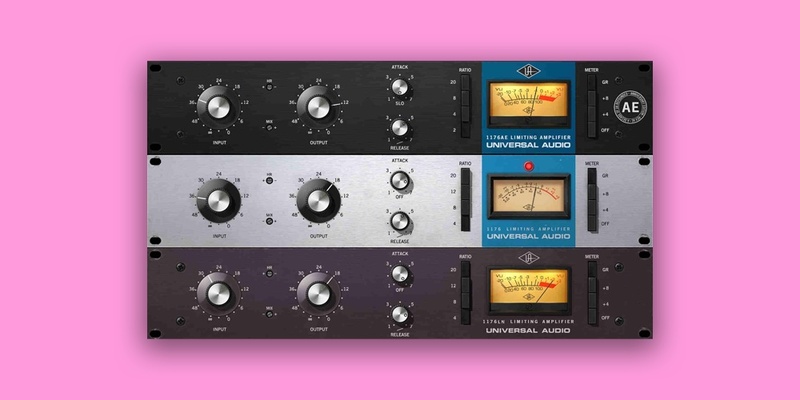The width and height of the screenshot is (800, 400).
Task: Set silver 1176 meter to +8
Action: 592,192
